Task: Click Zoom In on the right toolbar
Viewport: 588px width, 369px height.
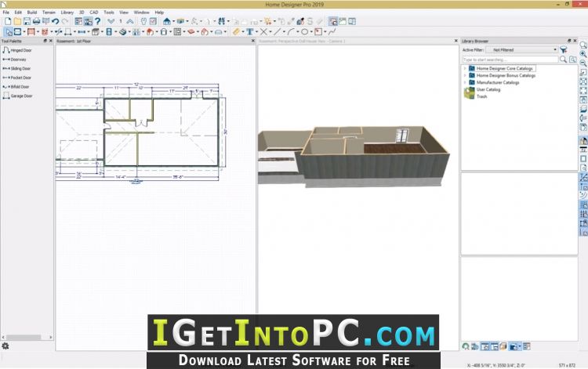Action: 583,54
